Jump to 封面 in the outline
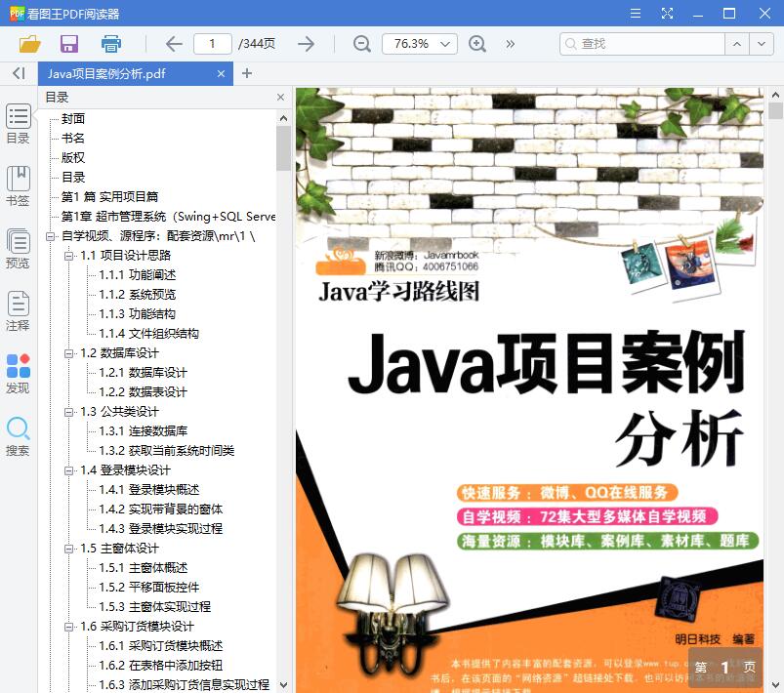The height and width of the screenshot is (693, 784). 73,118
